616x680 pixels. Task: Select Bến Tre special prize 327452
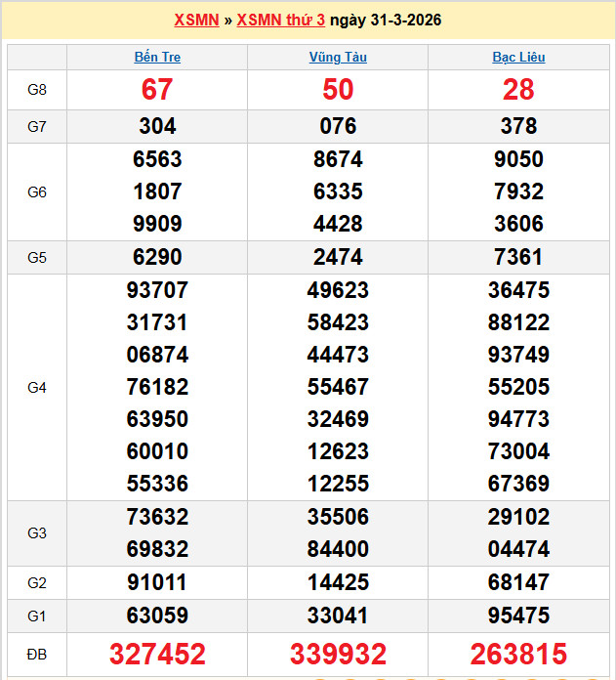(x=157, y=654)
